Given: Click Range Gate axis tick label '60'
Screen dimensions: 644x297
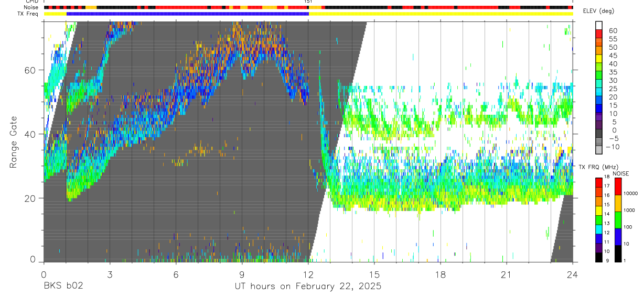Looking at the screenshot, I should click(x=30, y=70).
